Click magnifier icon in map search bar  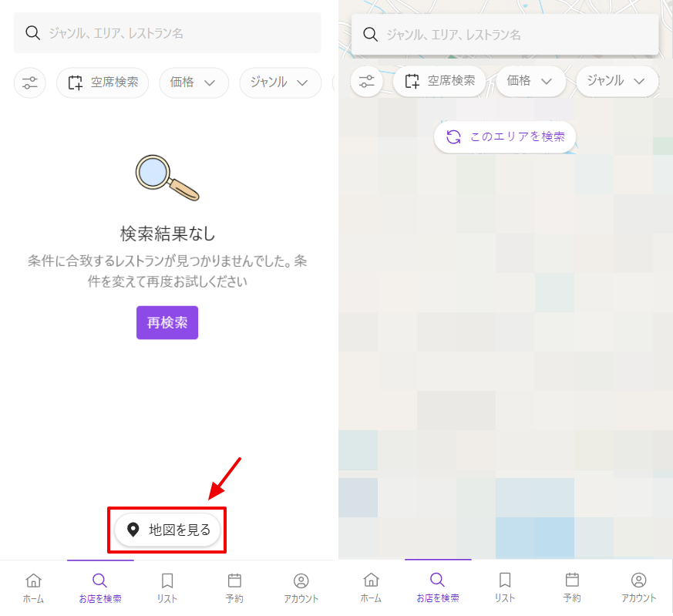point(370,35)
